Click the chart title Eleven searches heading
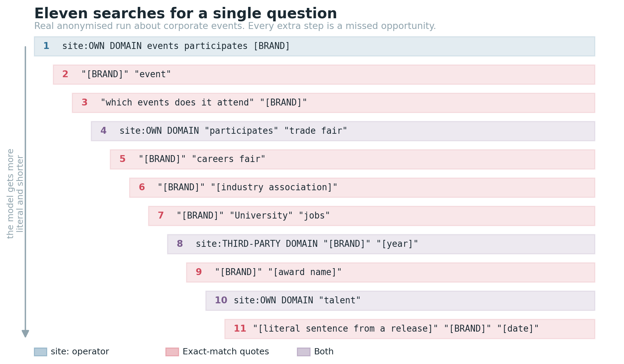Viewport: 624px width, 364px height. pos(186,13)
